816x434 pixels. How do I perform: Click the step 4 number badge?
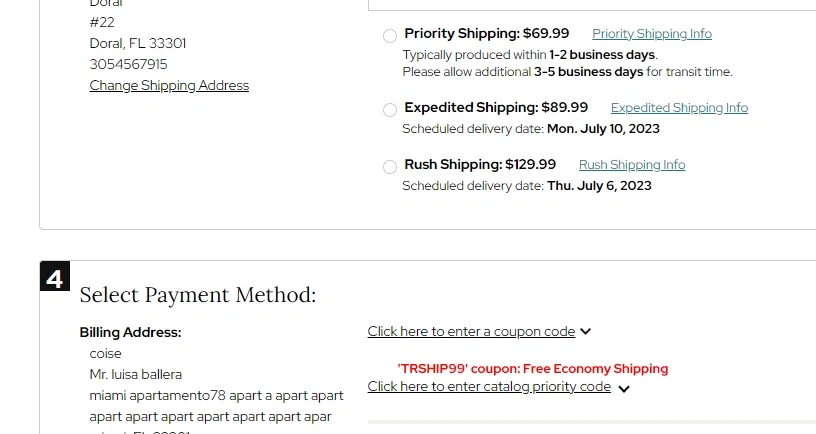55,276
